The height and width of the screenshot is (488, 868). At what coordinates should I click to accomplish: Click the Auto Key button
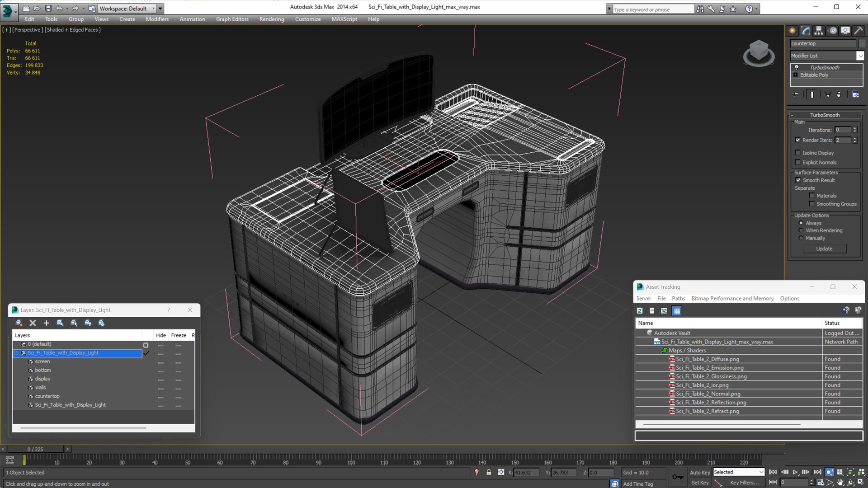click(x=699, y=472)
